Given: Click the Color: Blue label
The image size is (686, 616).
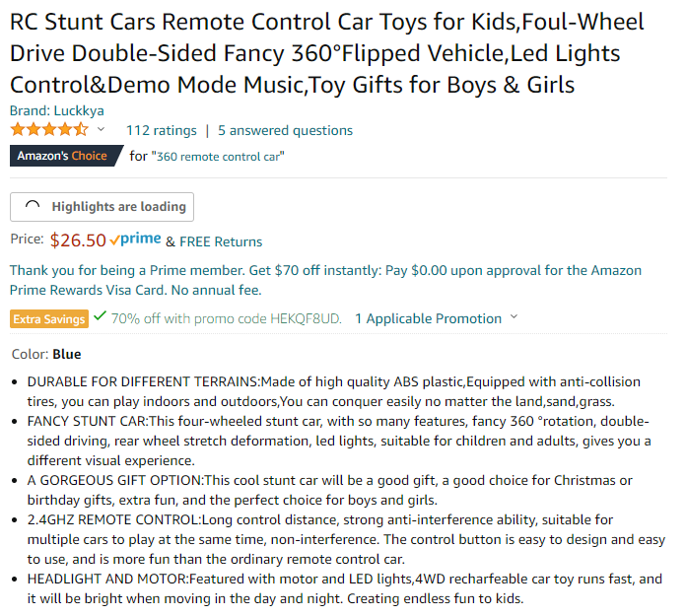Looking at the screenshot, I should (46, 354).
